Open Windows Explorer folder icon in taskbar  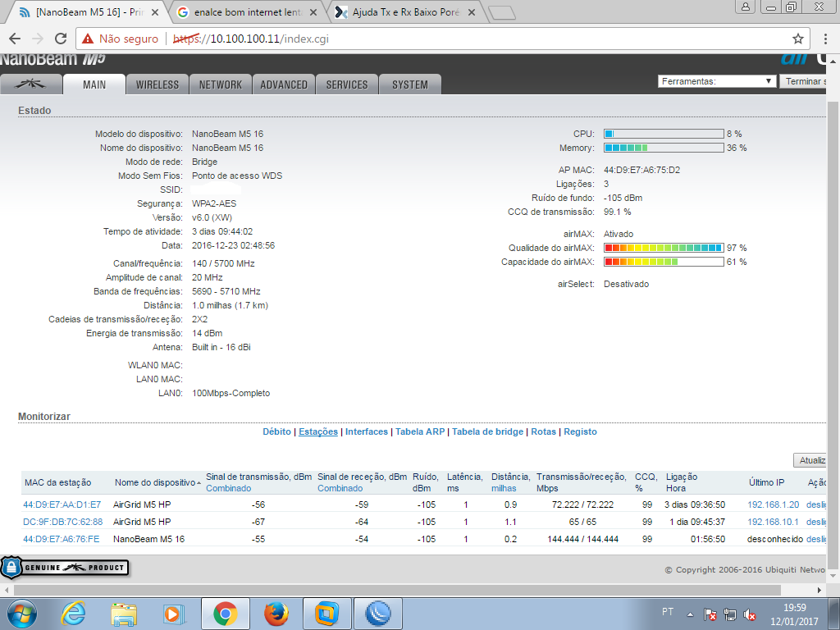click(x=124, y=613)
